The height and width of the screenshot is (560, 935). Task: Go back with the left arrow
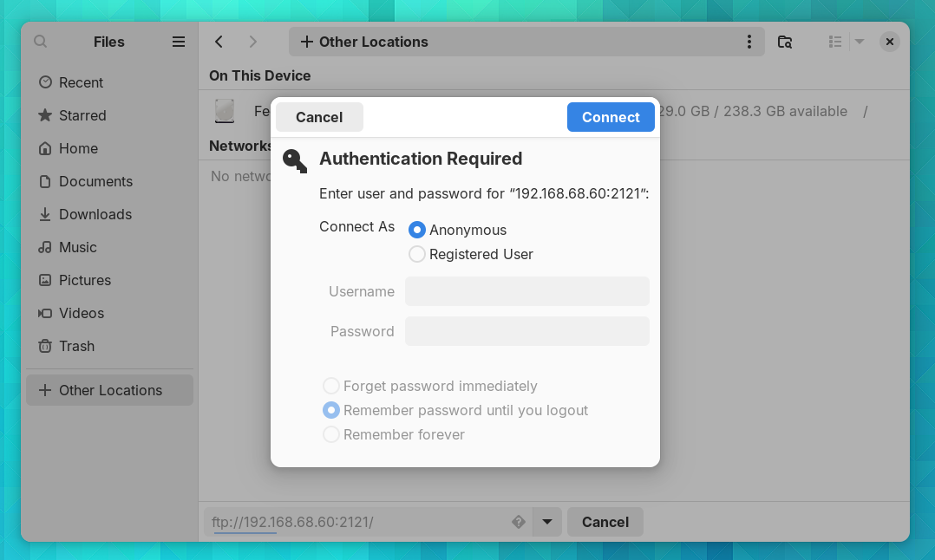pyautogui.click(x=219, y=42)
